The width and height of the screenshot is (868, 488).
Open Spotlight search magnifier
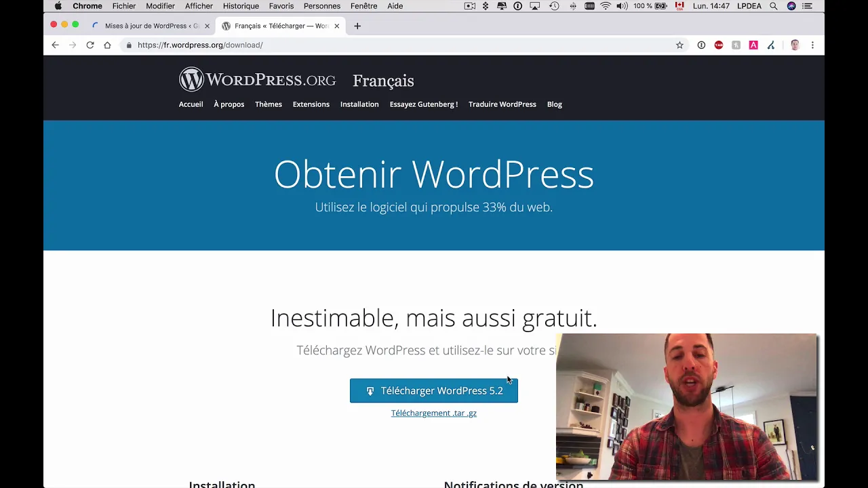click(x=774, y=6)
